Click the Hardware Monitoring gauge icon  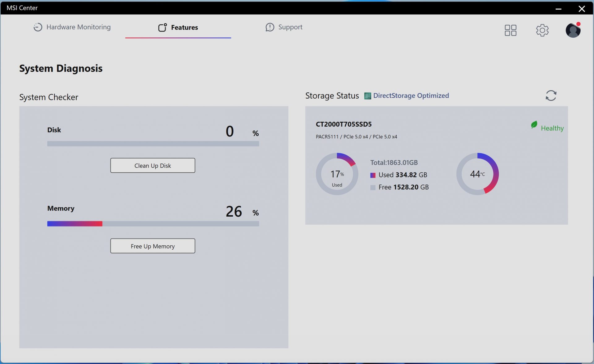[x=38, y=27]
